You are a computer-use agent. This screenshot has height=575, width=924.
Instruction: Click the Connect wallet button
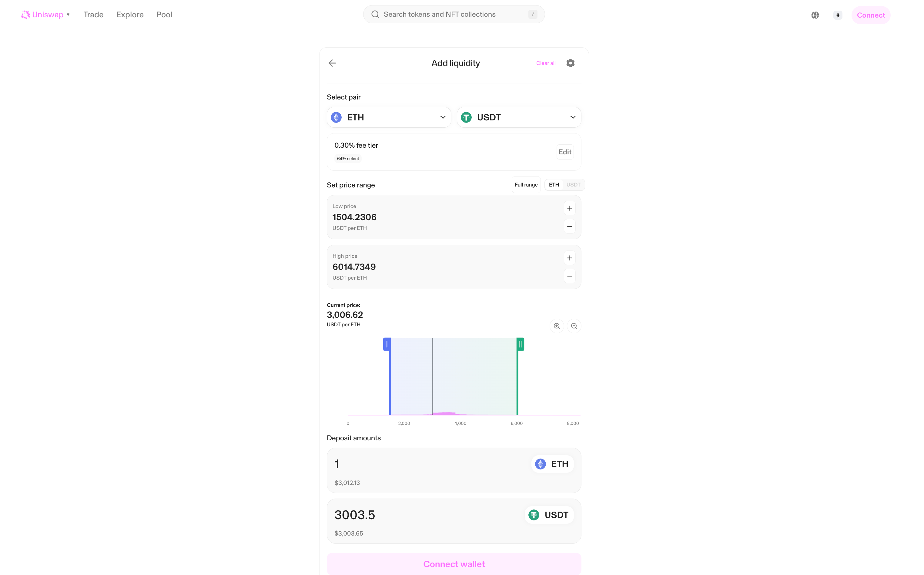pyautogui.click(x=454, y=564)
